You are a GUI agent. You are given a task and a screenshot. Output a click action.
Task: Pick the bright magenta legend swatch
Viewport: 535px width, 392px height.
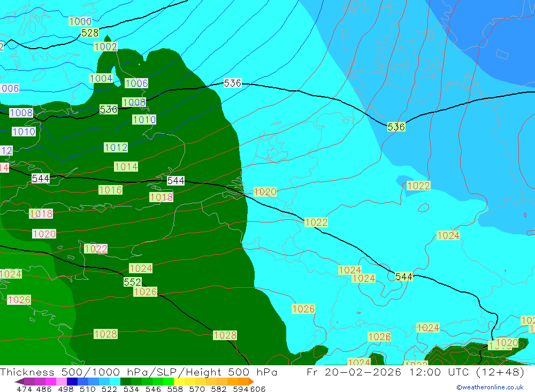click(50, 381)
